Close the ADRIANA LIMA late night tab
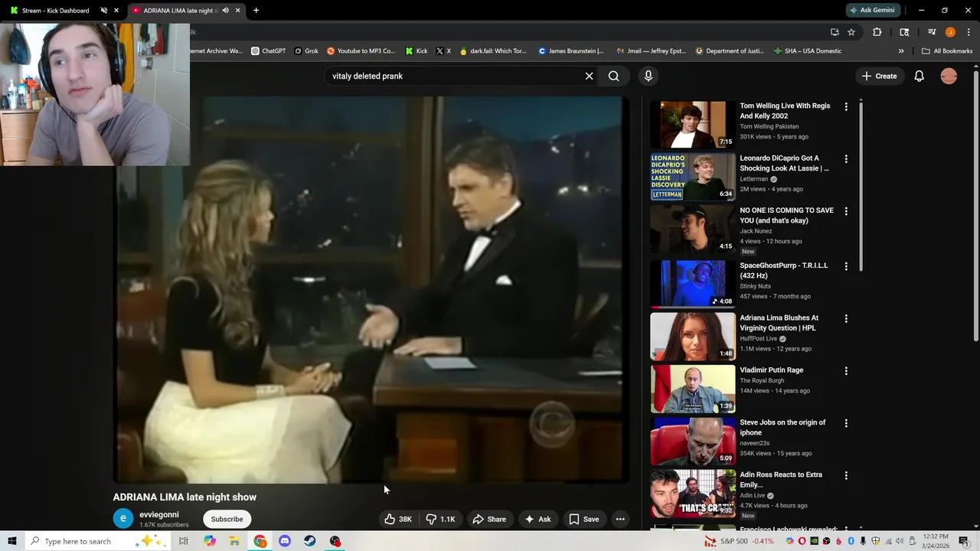Viewport: 980px width, 551px height. coord(237,10)
